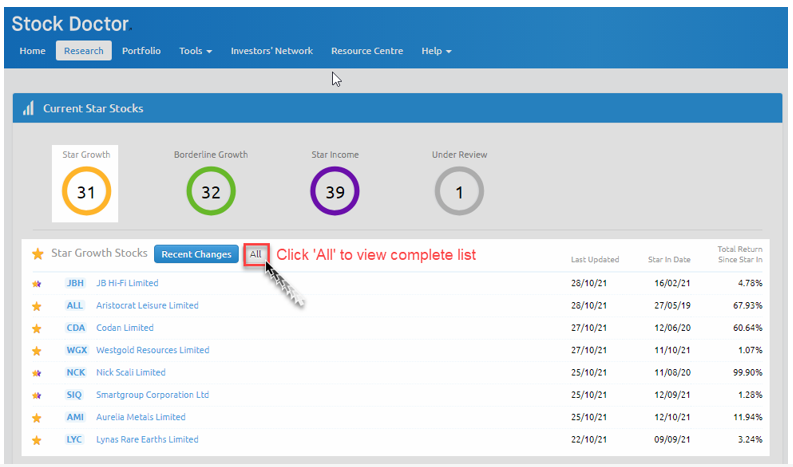Select the 67.93% return value
This screenshot has width=793, height=467.
pyautogui.click(x=747, y=306)
